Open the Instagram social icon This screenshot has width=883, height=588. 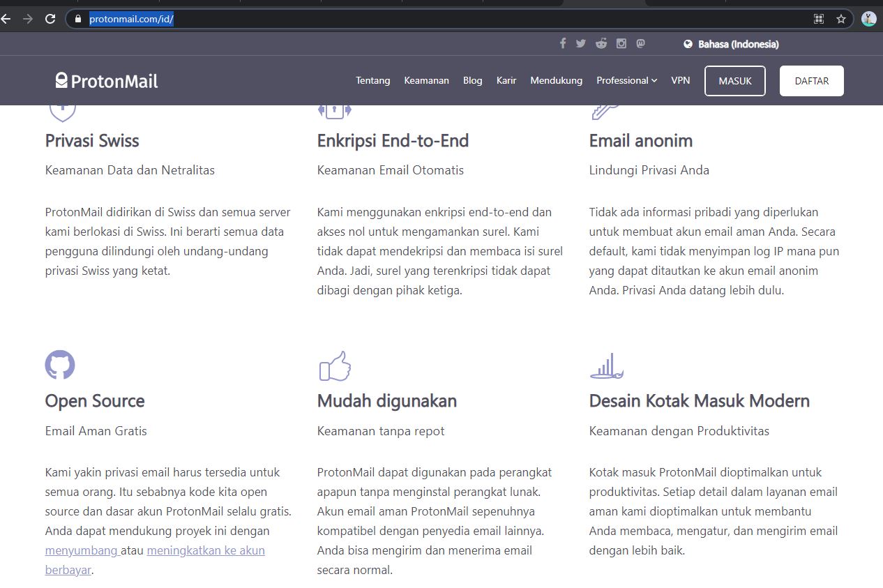[621, 43]
